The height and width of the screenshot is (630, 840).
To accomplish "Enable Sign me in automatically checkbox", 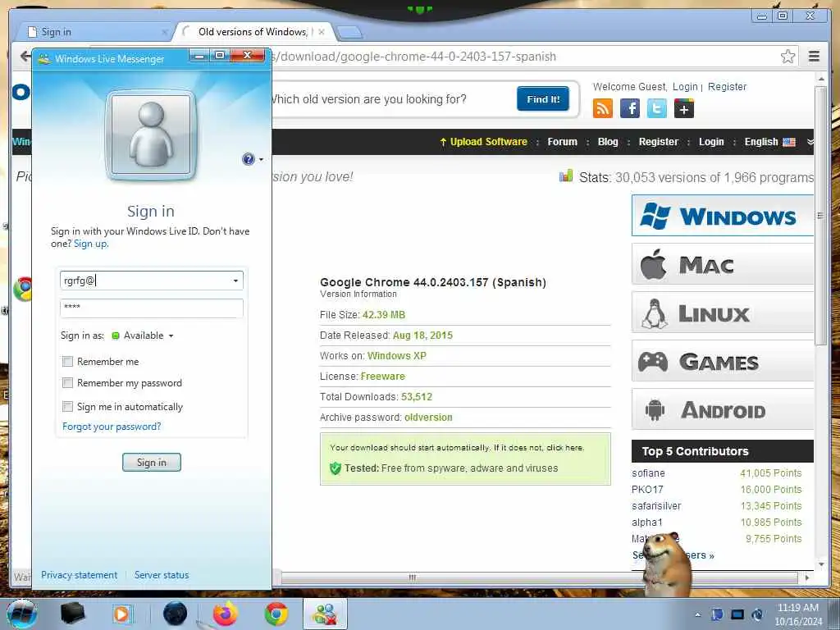I will 67,407.
